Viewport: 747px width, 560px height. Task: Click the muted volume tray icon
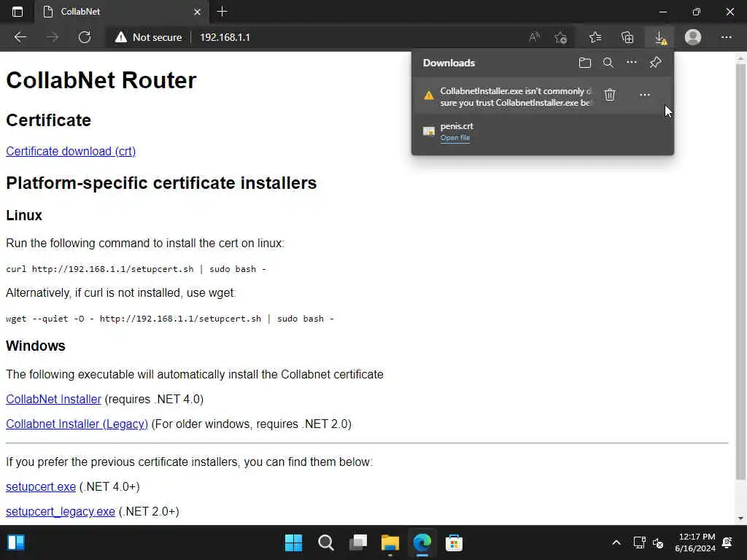[659, 542]
